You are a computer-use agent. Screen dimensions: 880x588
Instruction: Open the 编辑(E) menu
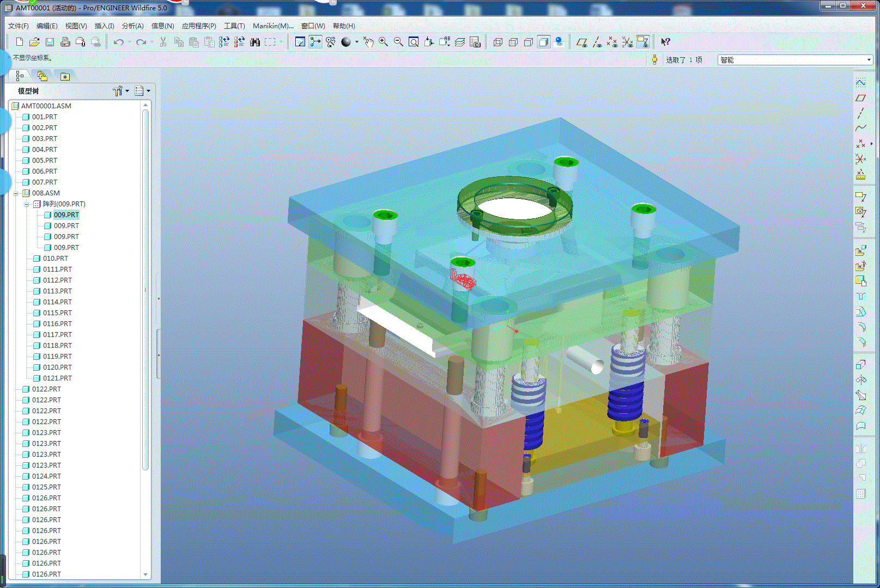[x=47, y=26]
